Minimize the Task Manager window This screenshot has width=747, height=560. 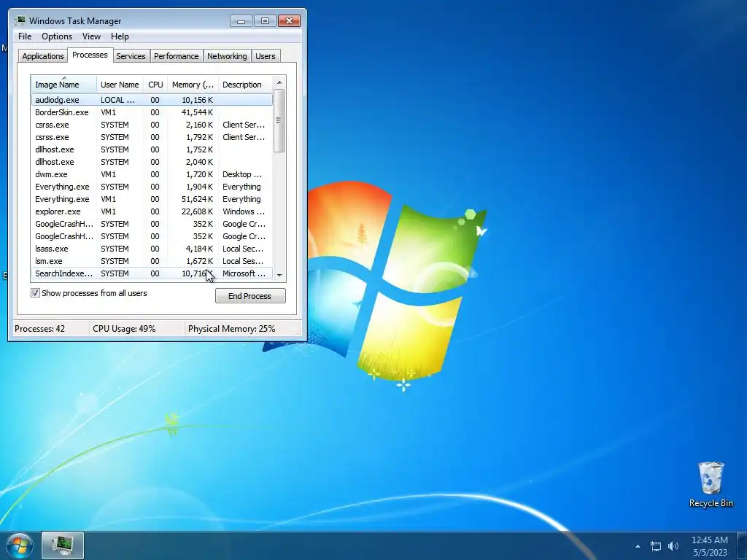[241, 21]
